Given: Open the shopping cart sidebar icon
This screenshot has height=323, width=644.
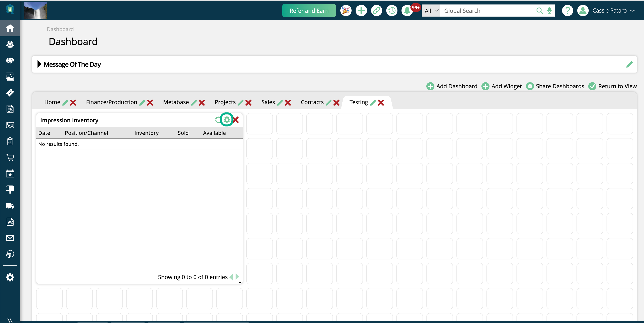Looking at the screenshot, I should click(x=10, y=157).
